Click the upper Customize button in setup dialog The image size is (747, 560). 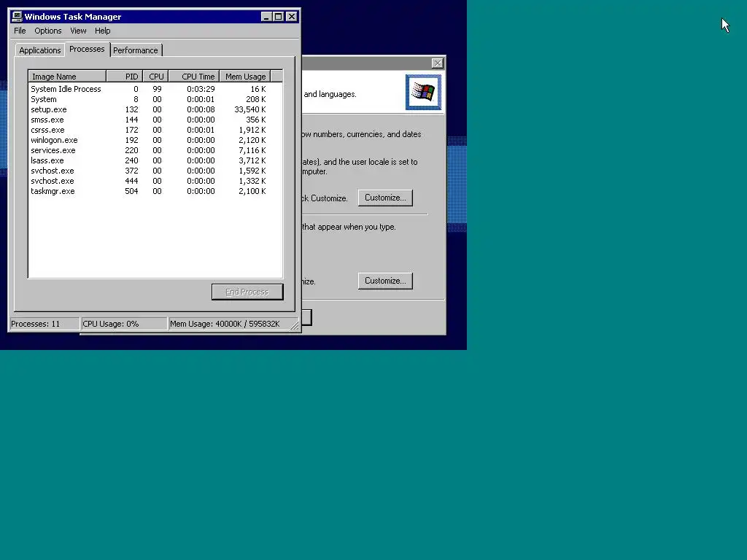pyautogui.click(x=385, y=198)
